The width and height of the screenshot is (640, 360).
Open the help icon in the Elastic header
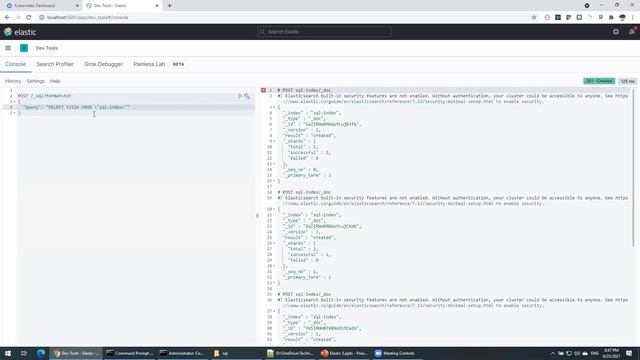pos(616,32)
